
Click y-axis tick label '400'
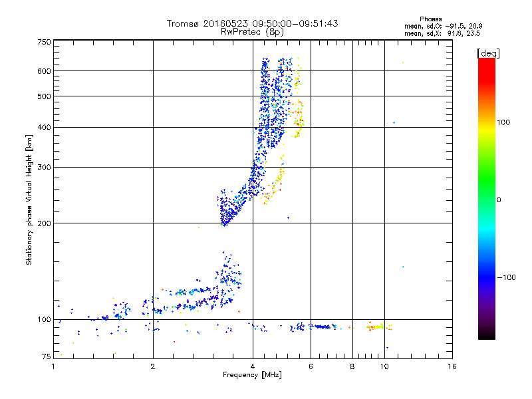[x=45, y=128]
